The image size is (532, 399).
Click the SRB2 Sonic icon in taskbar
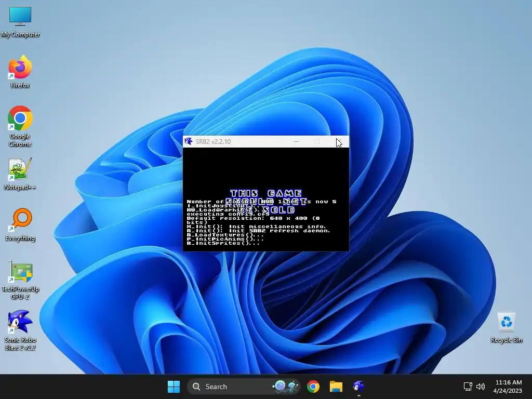coord(358,387)
